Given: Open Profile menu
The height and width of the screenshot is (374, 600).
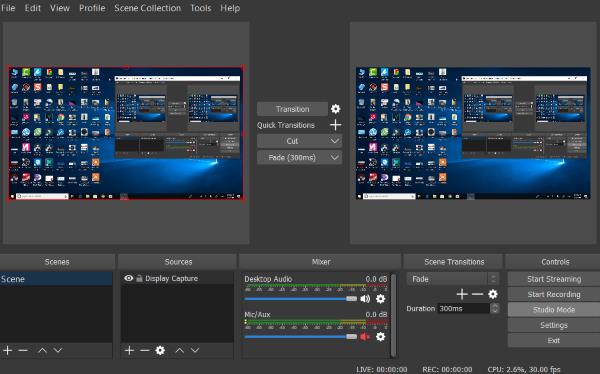Looking at the screenshot, I should [x=92, y=8].
